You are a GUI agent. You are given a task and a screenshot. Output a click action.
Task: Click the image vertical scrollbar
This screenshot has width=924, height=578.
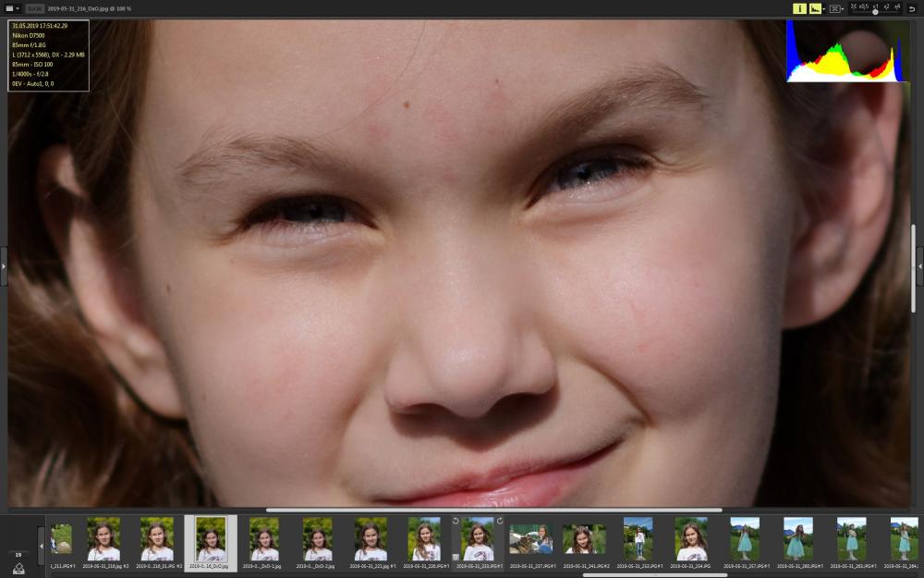[x=914, y=266]
